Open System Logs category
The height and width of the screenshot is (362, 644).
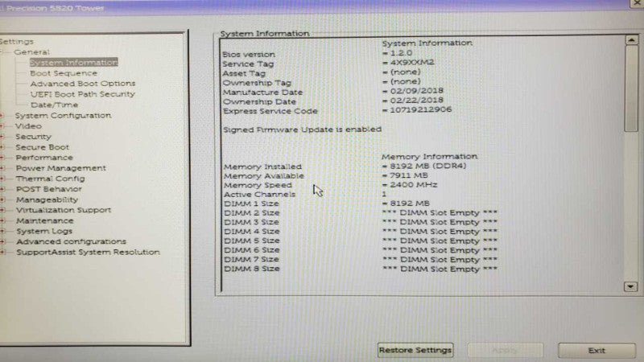pyautogui.click(x=44, y=231)
